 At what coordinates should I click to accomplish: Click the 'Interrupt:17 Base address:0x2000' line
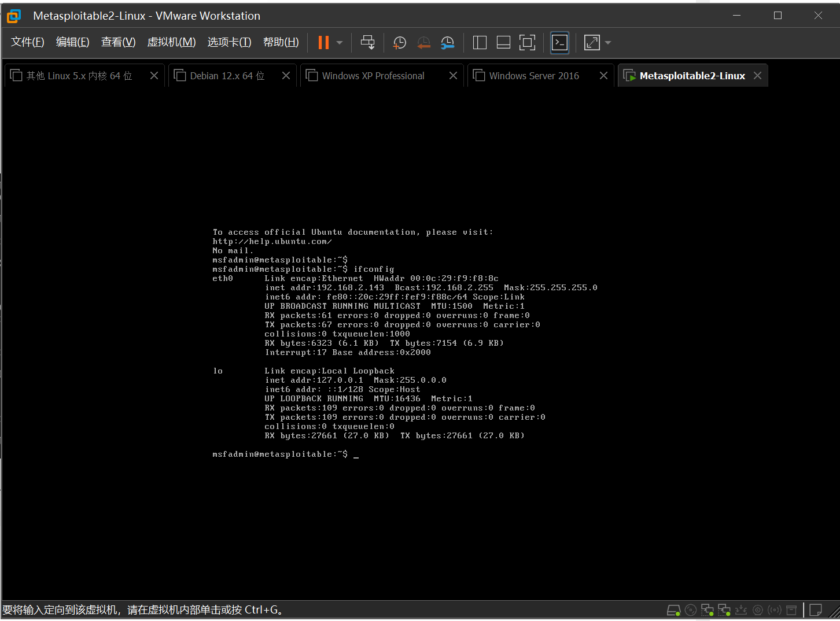coord(348,353)
